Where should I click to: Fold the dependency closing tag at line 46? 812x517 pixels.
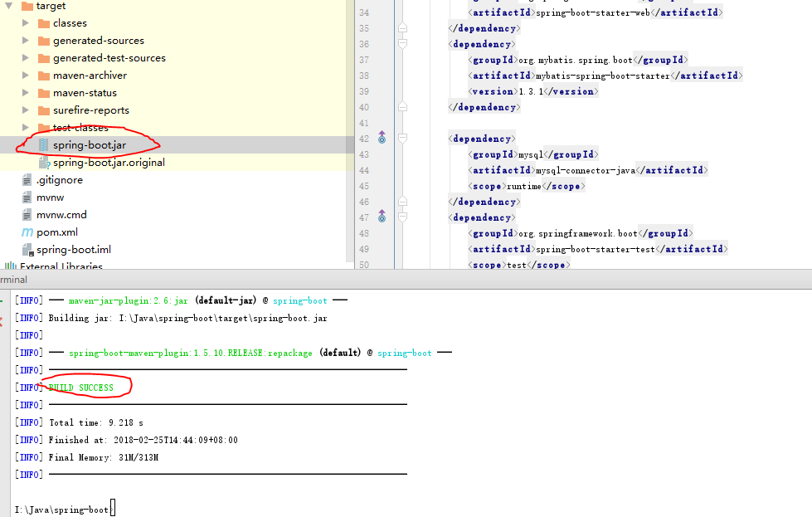click(402, 202)
